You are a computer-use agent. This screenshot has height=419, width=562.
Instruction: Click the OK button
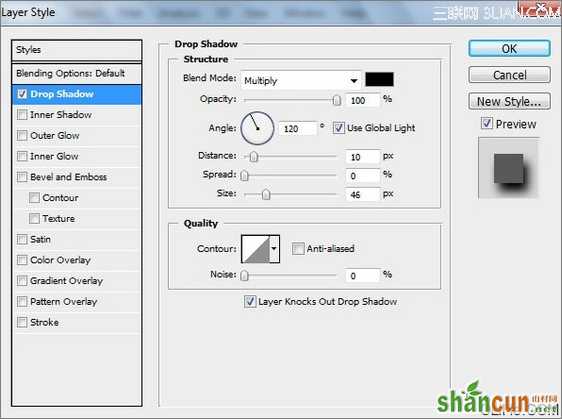coord(509,48)
